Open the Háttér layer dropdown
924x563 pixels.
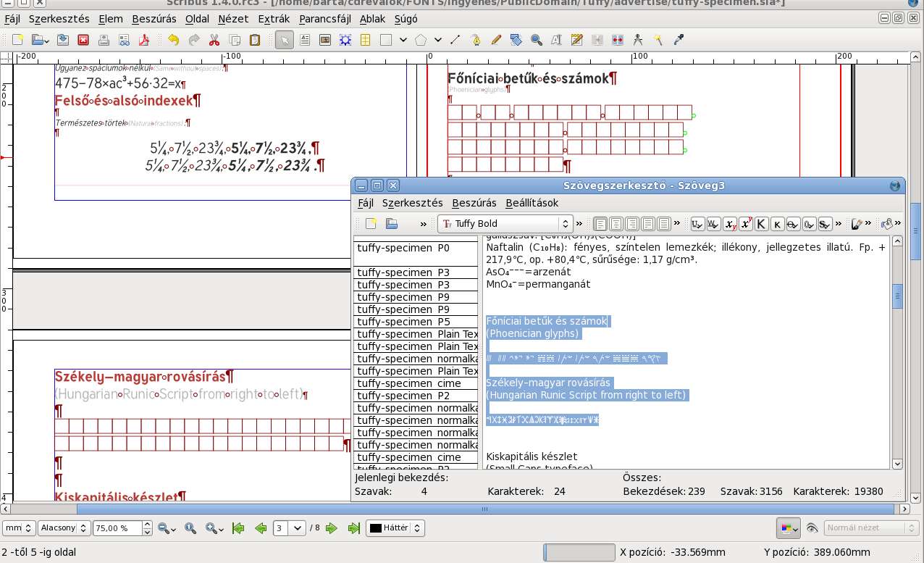395,528
